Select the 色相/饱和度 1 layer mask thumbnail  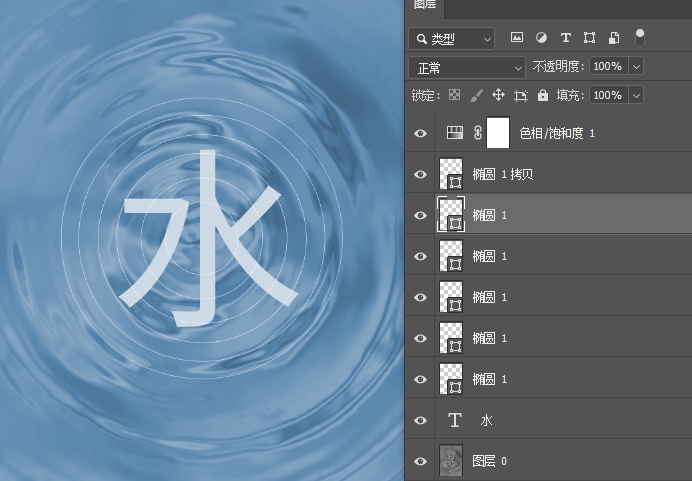click(x=498, y=132)
